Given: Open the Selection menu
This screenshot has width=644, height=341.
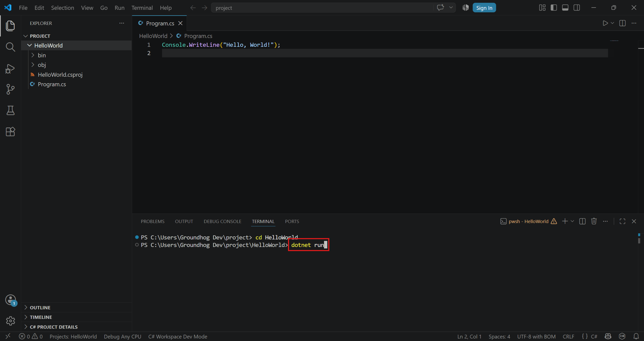Looking at the screenshot, I should pos(63,8).
